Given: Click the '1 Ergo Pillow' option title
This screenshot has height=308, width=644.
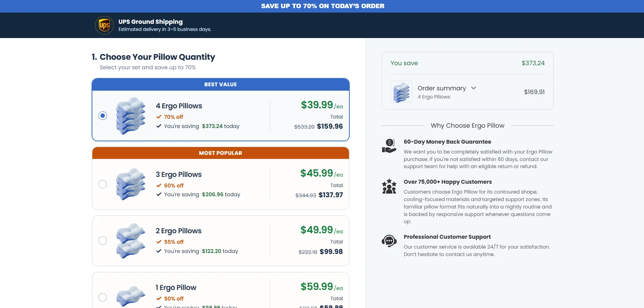Looking at the screenshot, I should coord(176,288).
